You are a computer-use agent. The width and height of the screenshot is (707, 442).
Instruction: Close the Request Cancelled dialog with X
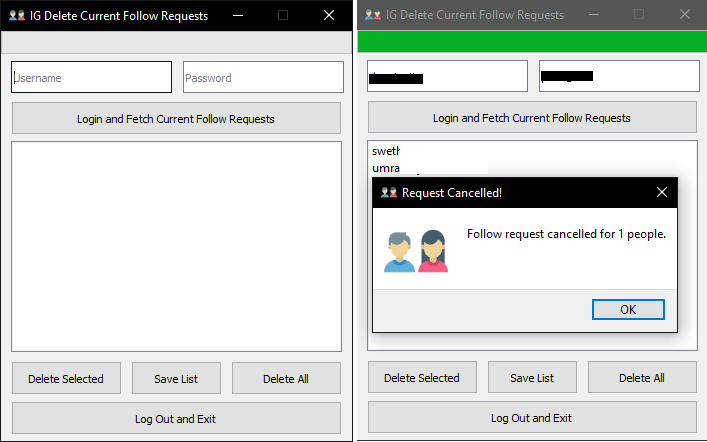pyautogui.click(x=662, y=193)
